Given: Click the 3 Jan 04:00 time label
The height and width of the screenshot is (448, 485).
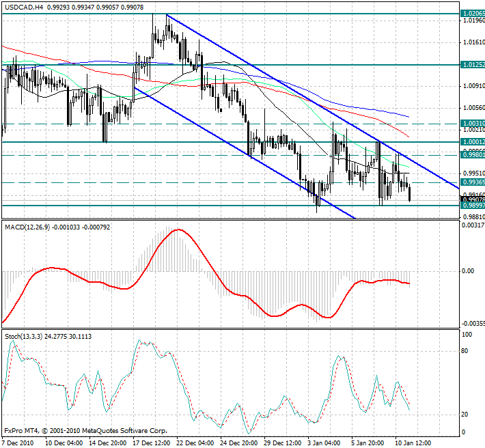Looking at the screenshot, I should [x=325, y=443].
